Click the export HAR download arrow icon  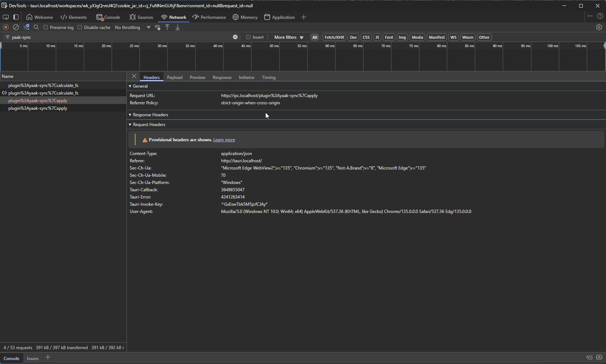tap(178, 27)
